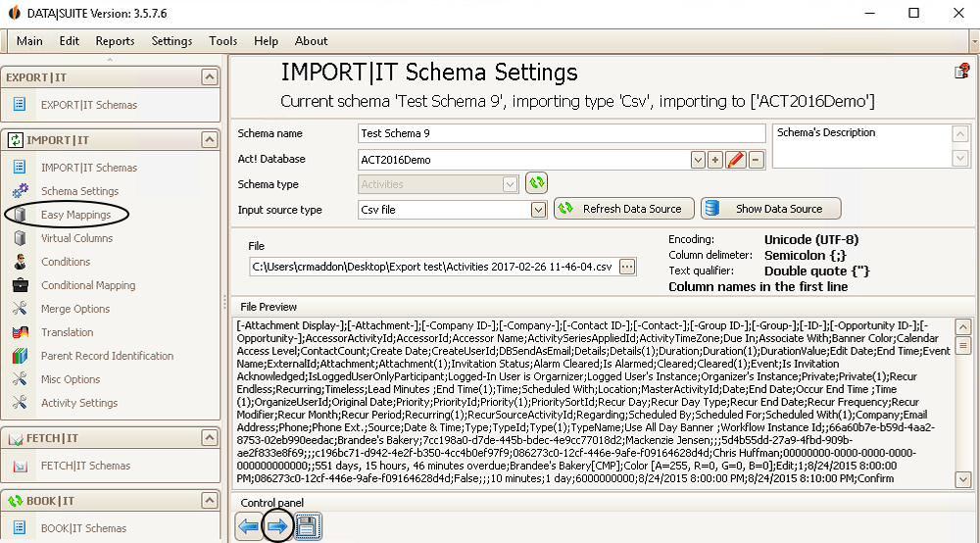
Task: Click the Translation flag icon
Action: (x=20, y=332)
